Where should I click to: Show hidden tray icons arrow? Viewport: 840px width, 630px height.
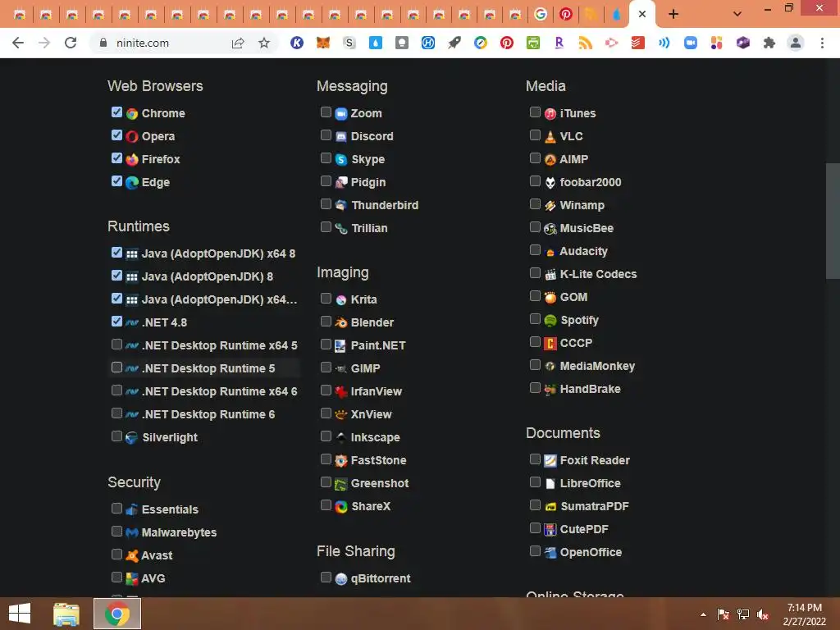click(703, 614)
